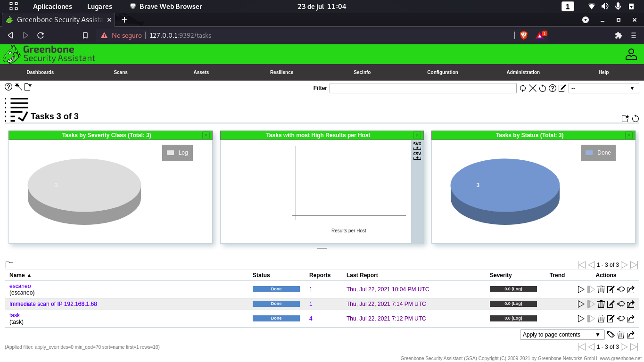Image resolution: width=644 pixels, height=362 pixels.
Task: Close the Tasks with most High Results chart
Action: pyautogui.click(x=417, y=135)
